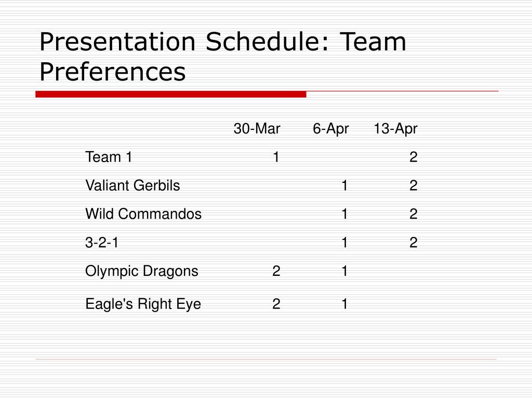Screen dimensions: 532x399
Task: Select Team 1's 30-Mar preference value
Action: tap(276, 157)
